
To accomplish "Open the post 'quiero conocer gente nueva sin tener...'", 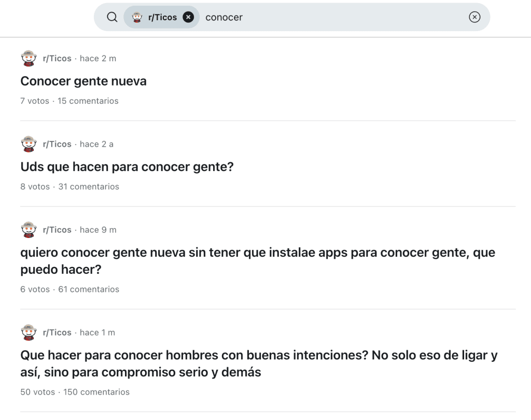I will (x=258, y=261).
